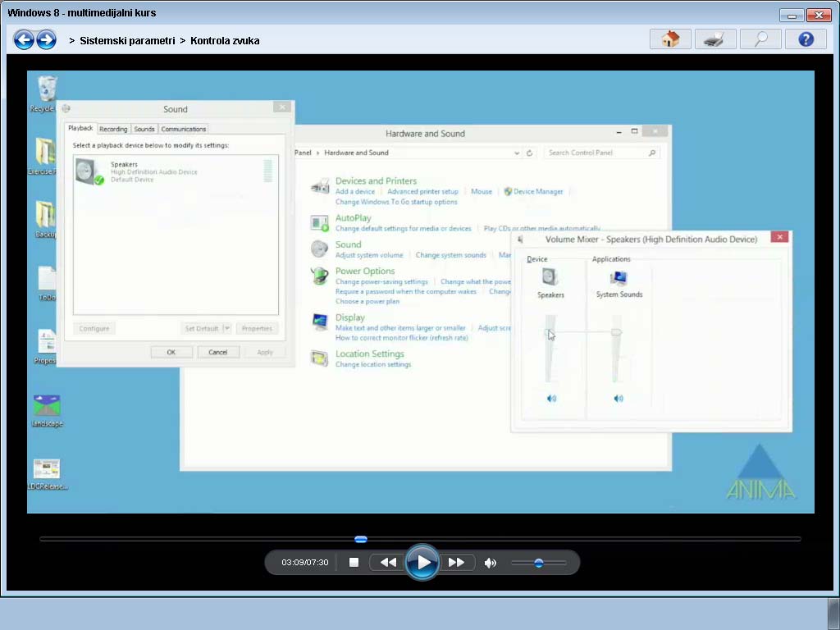Adjust the volume slider in the player
The width and height of the screenshot is (840, 630).
[x=539, y=562]
